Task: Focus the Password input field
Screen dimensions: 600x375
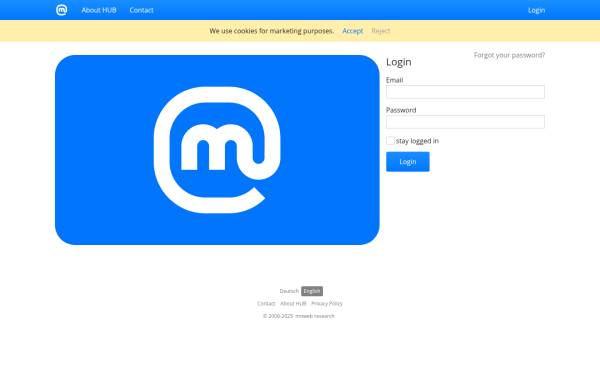Action: click(465, 122)
